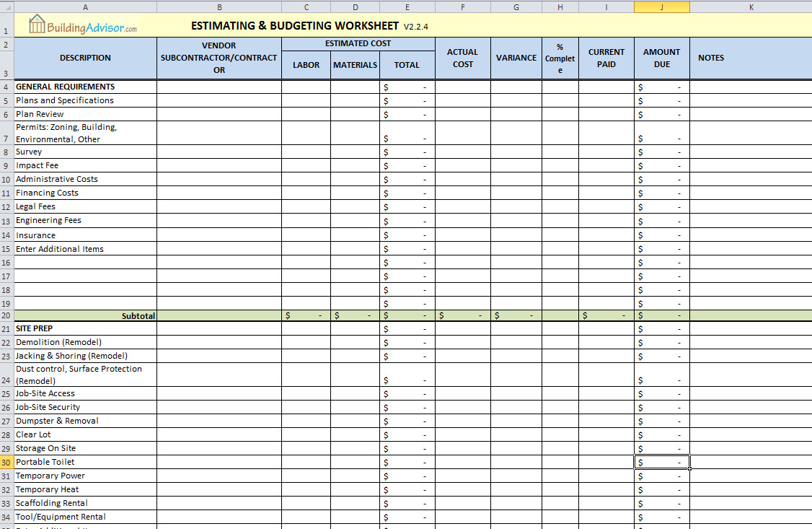
Task: Select the Dumpster & Removal cell
Action: pos(85,421)
